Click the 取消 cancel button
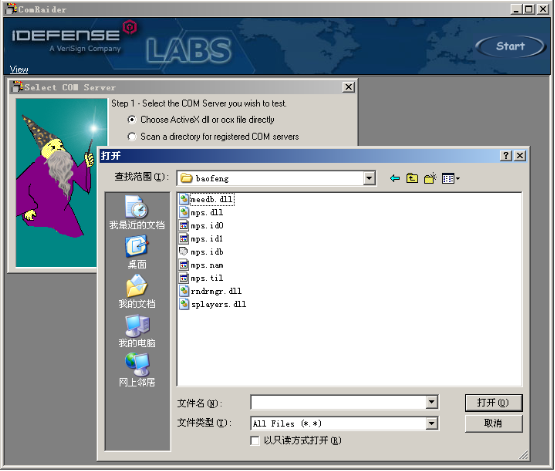The width and height of the screenshot is (555, 471). 493,423
